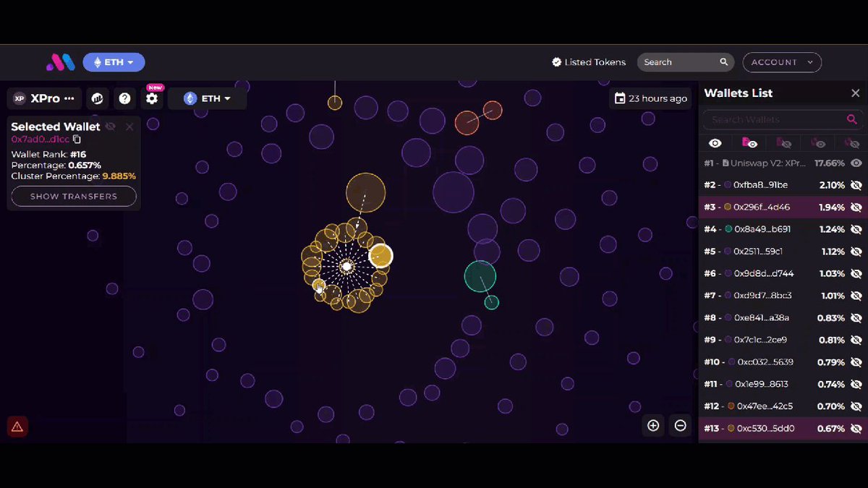Close the Wallets List panel
The width and height of the screenshot is (868, 488).
pos(855,93)
